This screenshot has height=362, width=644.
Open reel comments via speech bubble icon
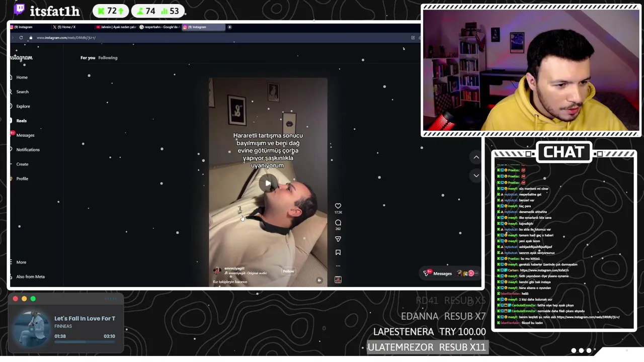tap(338, 222)
